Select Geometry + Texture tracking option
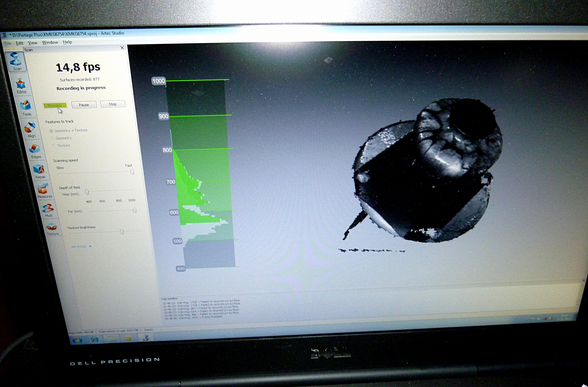588x387 pixels. [x=68, y=130]
